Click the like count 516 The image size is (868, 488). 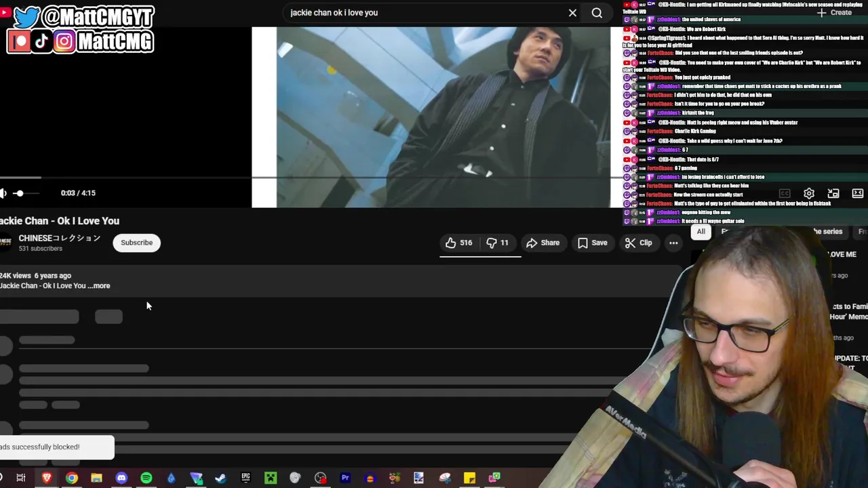pyautogui.click(x=466, y=243)
